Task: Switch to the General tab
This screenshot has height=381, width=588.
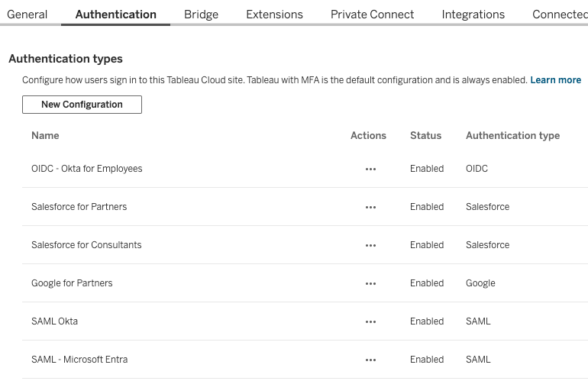Action: point(27,15)
